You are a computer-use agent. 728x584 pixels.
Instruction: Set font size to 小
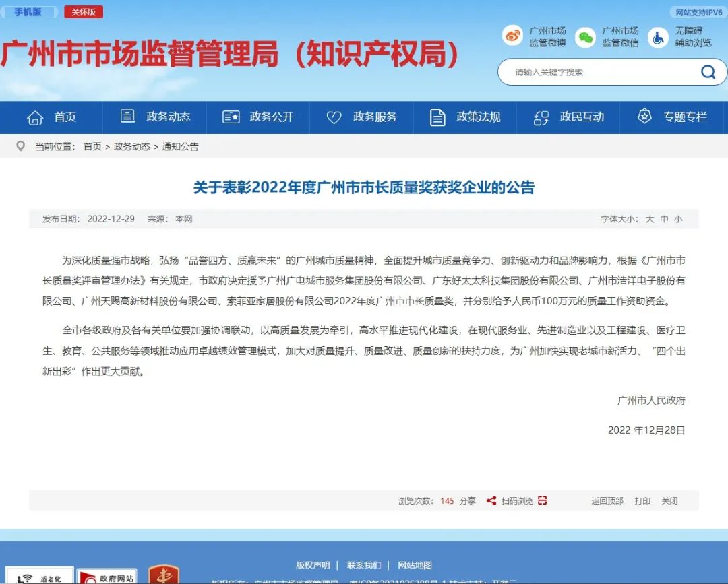click(x=678, y=219)
